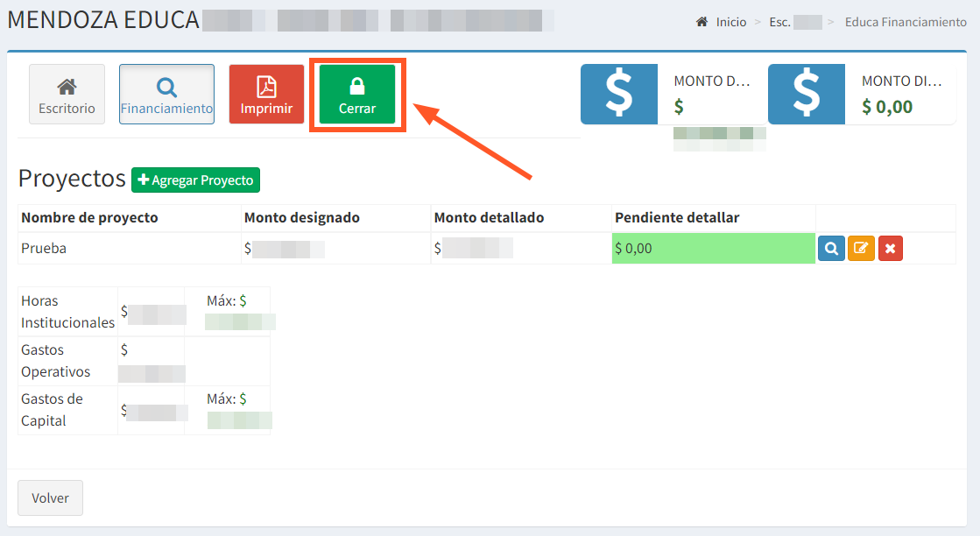The width and height of the screenshot is (980, 536).
Task: Open the Escritorio home button
Action: click(x=67, y=95)
